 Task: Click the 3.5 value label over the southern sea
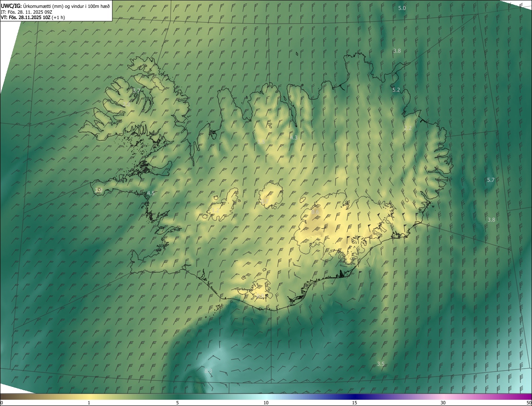tap(381, 364)
